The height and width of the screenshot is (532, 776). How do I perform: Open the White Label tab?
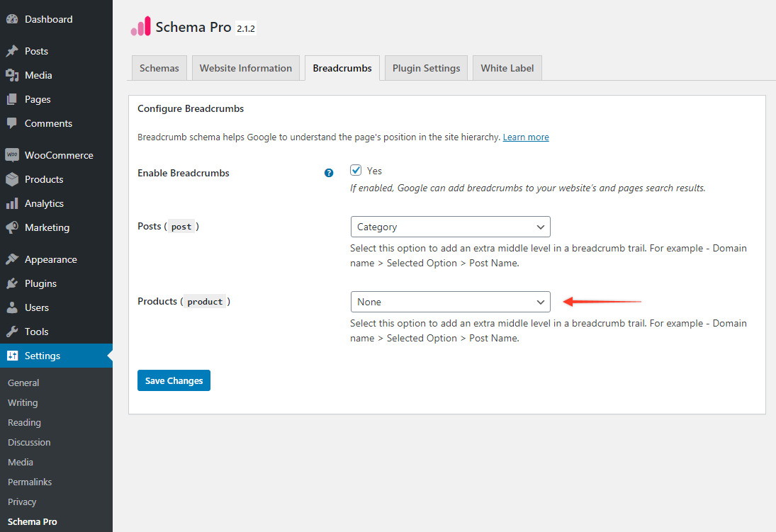507,67
